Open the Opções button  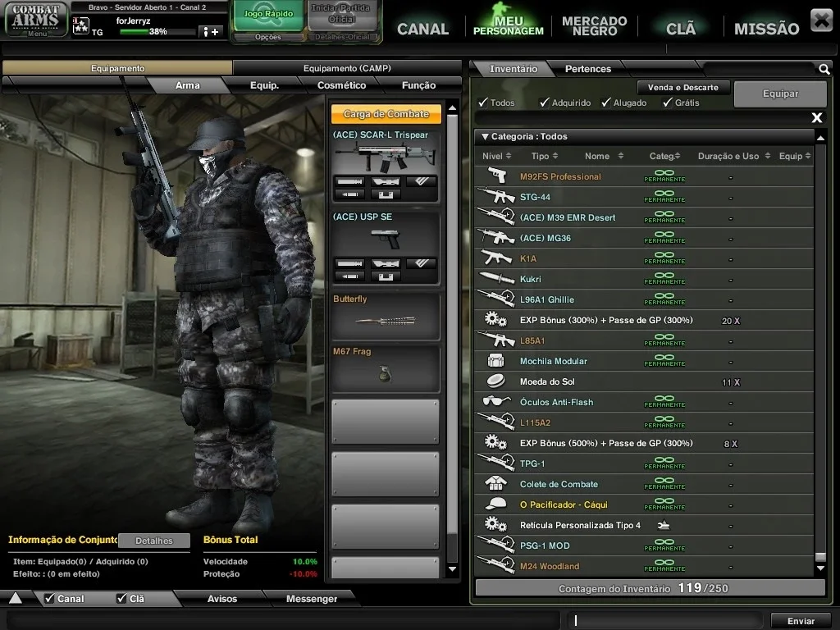tap(268, 37)
